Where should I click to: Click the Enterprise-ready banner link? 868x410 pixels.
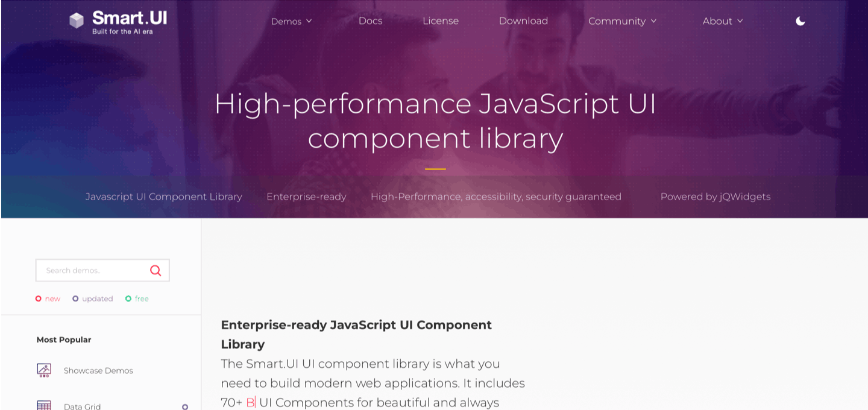click(x=306, y=197)
